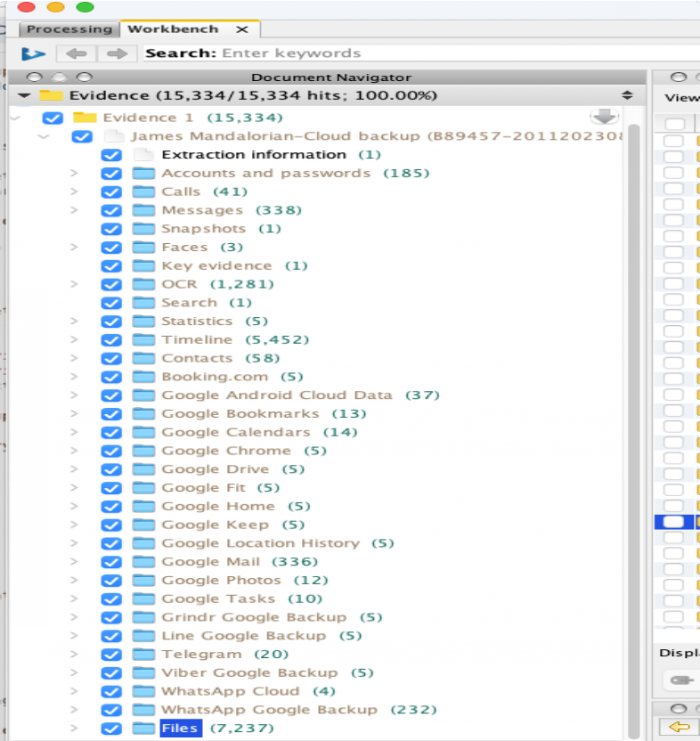Click the yellow Evidence 1 folder icon

tap(84, 118)
